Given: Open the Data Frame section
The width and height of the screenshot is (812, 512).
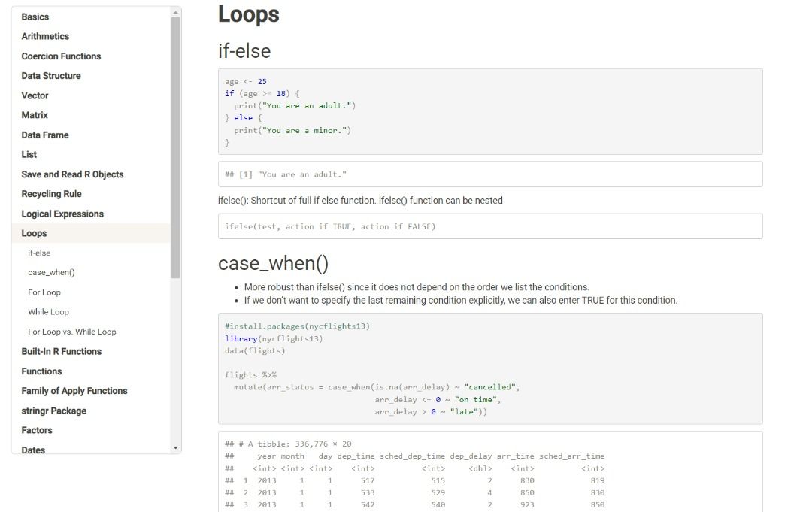Looking at the screenshot, I should click(45, 135).
